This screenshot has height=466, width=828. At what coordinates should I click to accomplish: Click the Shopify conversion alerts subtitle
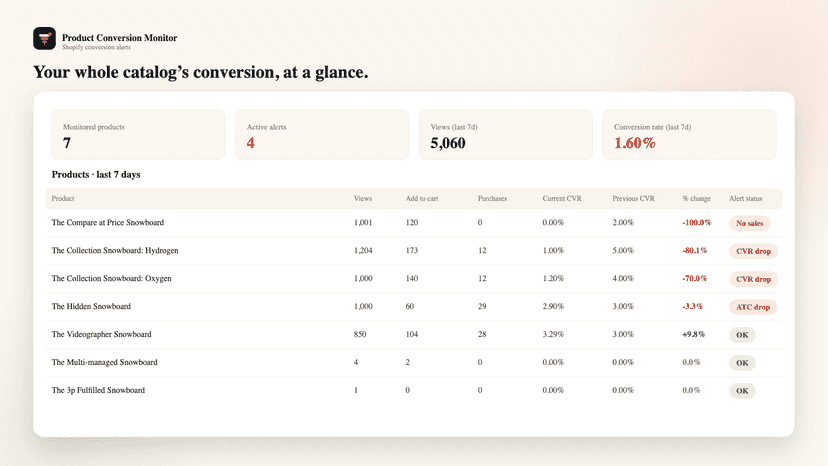tap(96, 47)
